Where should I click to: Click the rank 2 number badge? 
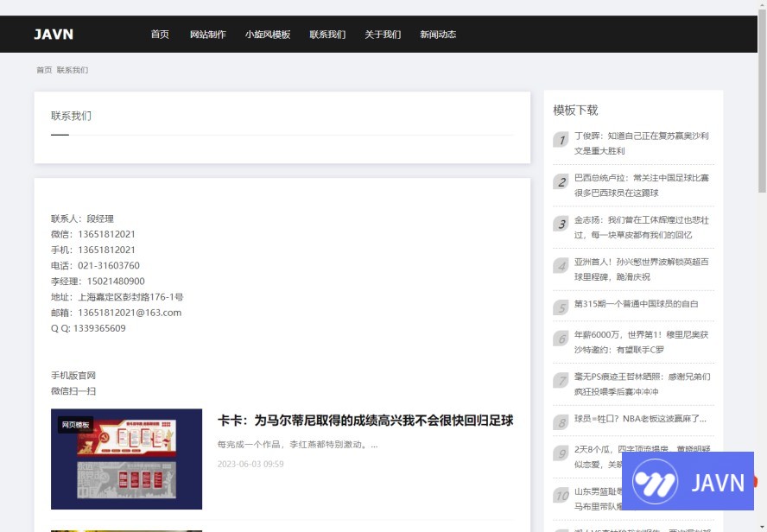coord(561,182)
